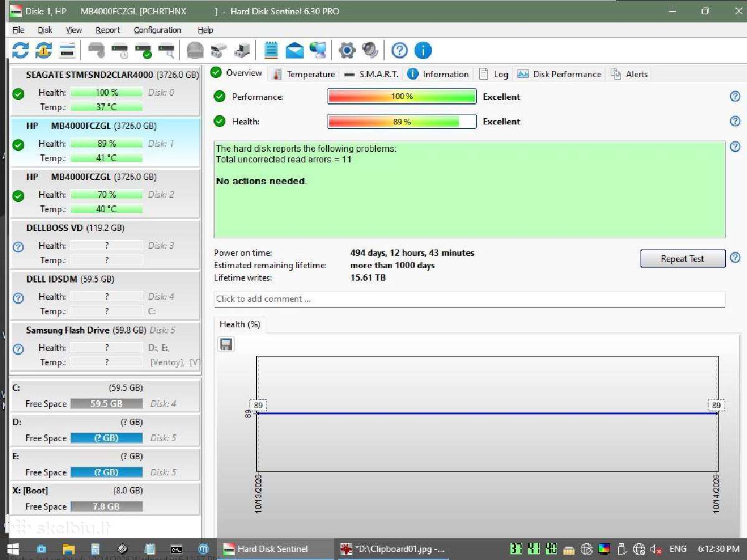Switch to the Temperature tab
Screen dimensions: 747x560
(x=304, y=74)
